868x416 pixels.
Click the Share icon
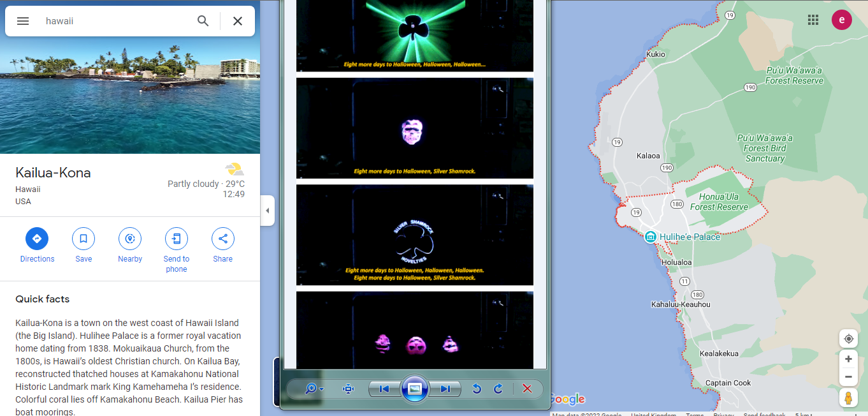point(223,239)
